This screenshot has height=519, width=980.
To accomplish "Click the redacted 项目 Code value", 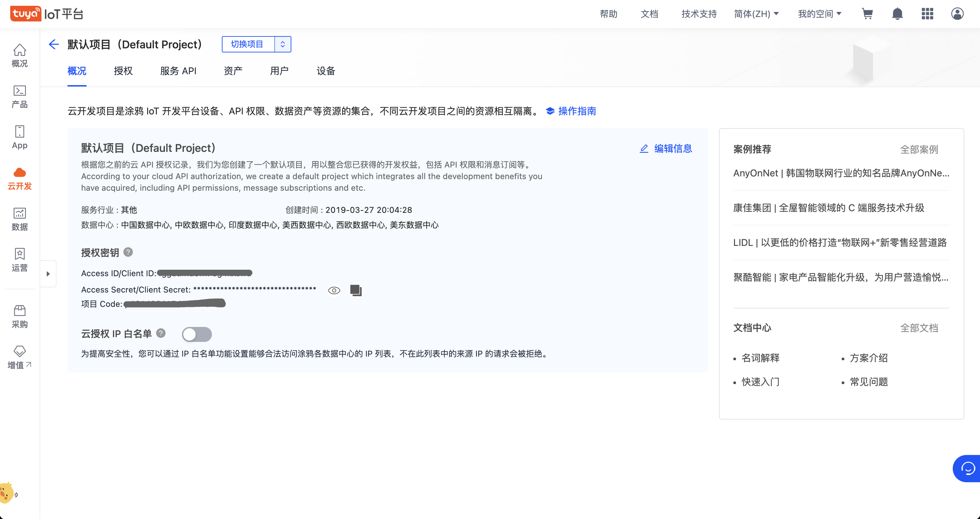I will coord(174,303).
